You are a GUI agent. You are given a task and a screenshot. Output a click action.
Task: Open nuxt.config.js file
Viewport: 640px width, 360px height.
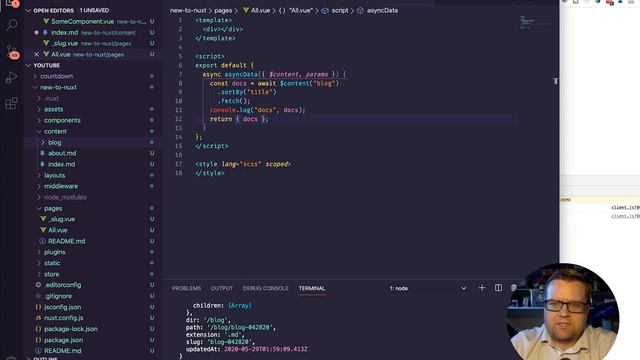click(x=64, y=318)
